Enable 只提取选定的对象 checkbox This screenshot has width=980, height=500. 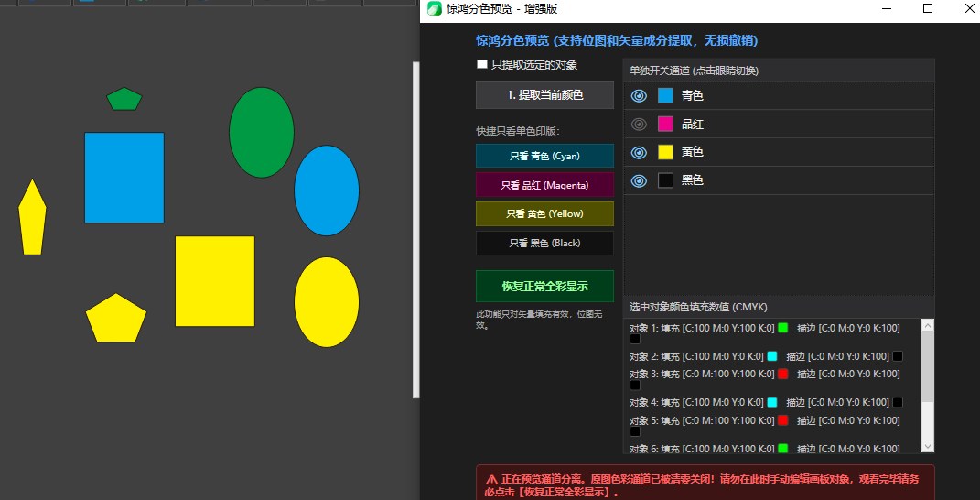[x=482, y=64]
